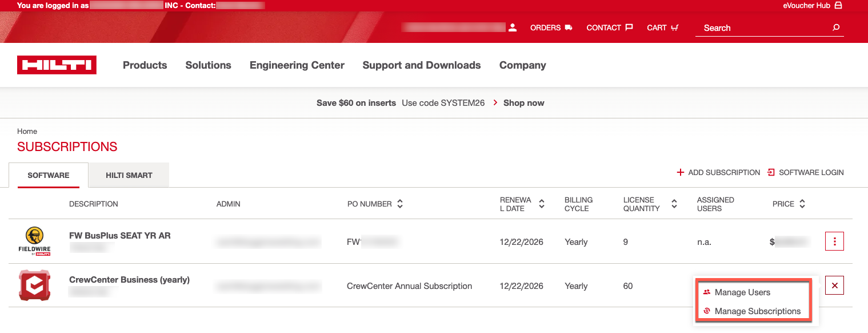Click license quantity 60 cell
Image resolution: width=868 pixels, height=333 pixels.
tap(628, 286)
